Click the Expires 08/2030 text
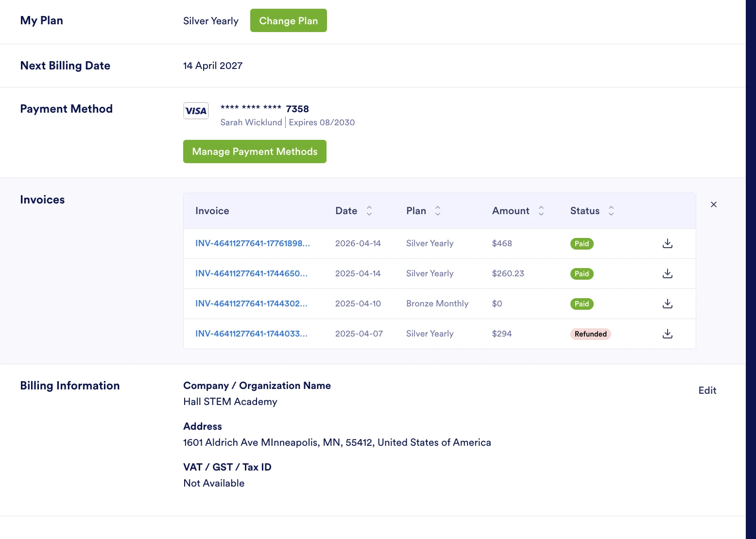 [x=322, y=122]
